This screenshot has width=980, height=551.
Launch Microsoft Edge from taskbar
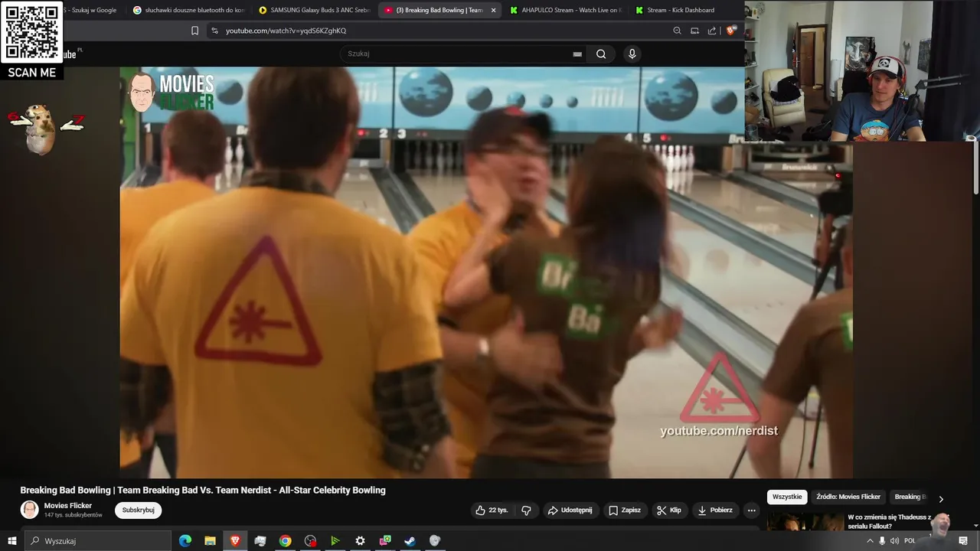click(x=185, y=541)
